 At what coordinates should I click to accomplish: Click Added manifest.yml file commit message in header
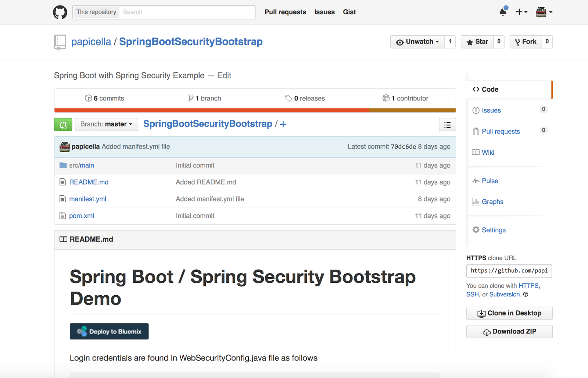point(136,146)
